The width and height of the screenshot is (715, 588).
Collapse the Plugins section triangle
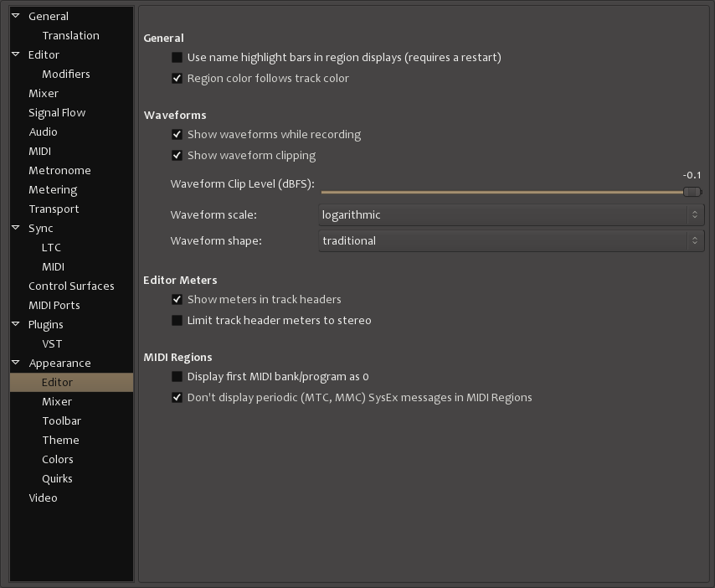click(x=16, y=324)
